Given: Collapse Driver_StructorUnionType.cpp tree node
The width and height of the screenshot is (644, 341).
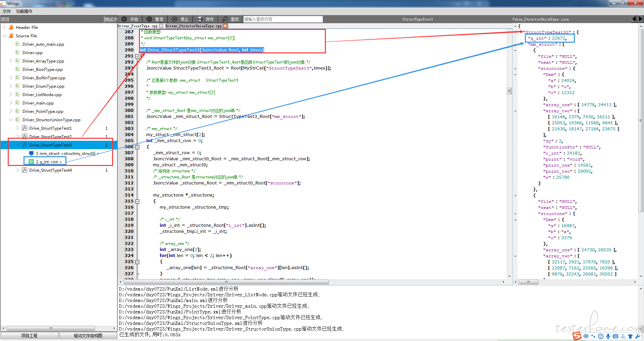Looking at the screenshot, I should [x=11, y=120].
